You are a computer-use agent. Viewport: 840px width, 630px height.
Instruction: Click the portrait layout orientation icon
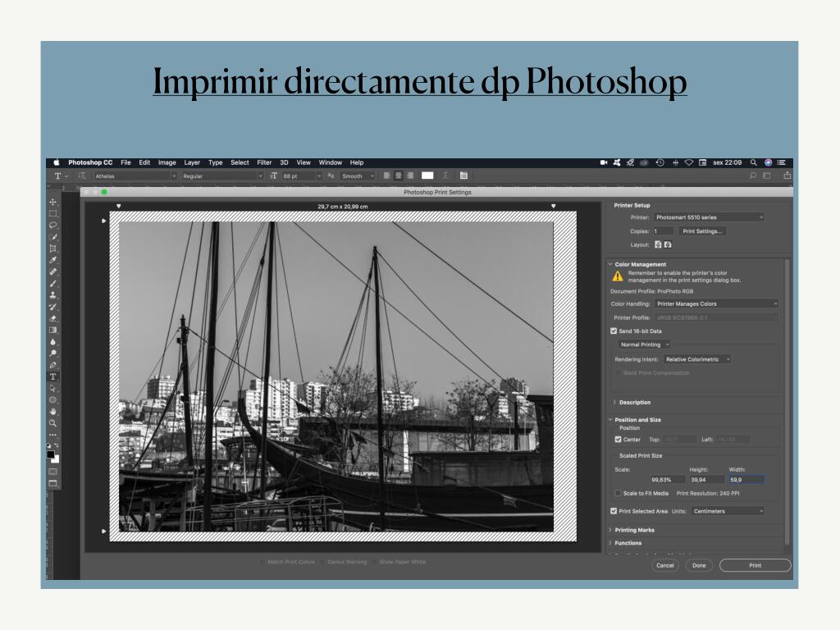(x=658, y=244)
